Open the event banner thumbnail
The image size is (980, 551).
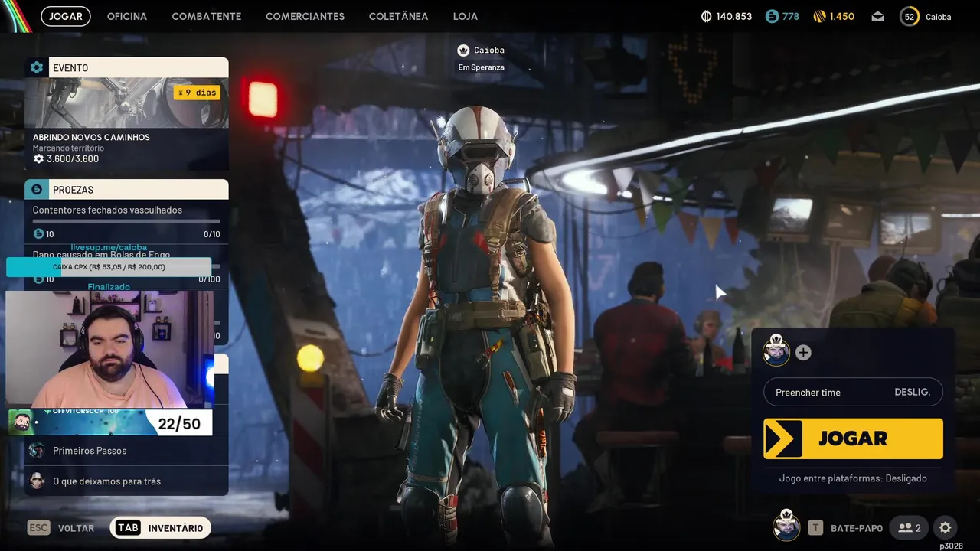coord(126,103)
